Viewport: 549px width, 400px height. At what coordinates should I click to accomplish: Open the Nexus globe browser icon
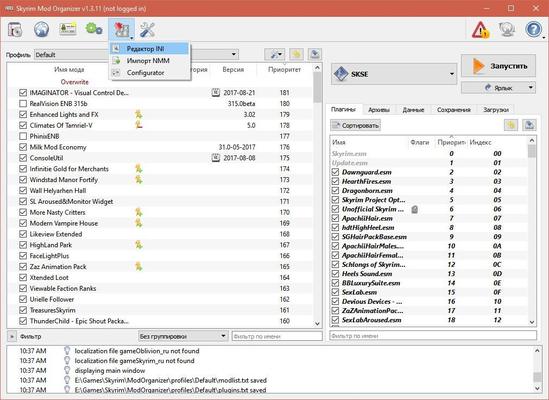point(41,29)
